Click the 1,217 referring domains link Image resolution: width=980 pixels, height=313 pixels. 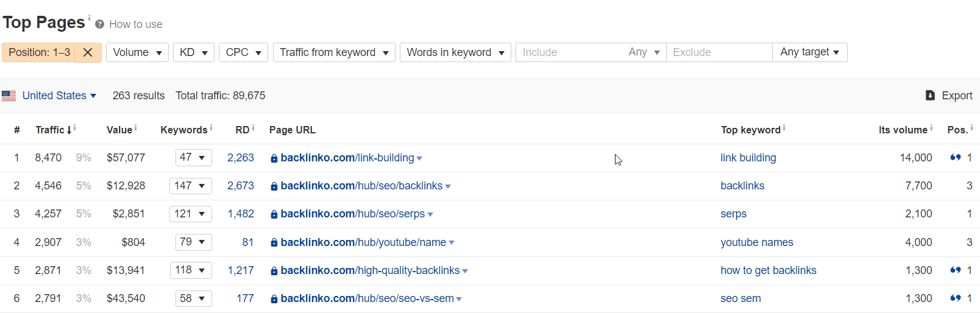pyautogui.click(x=241, y=270)
